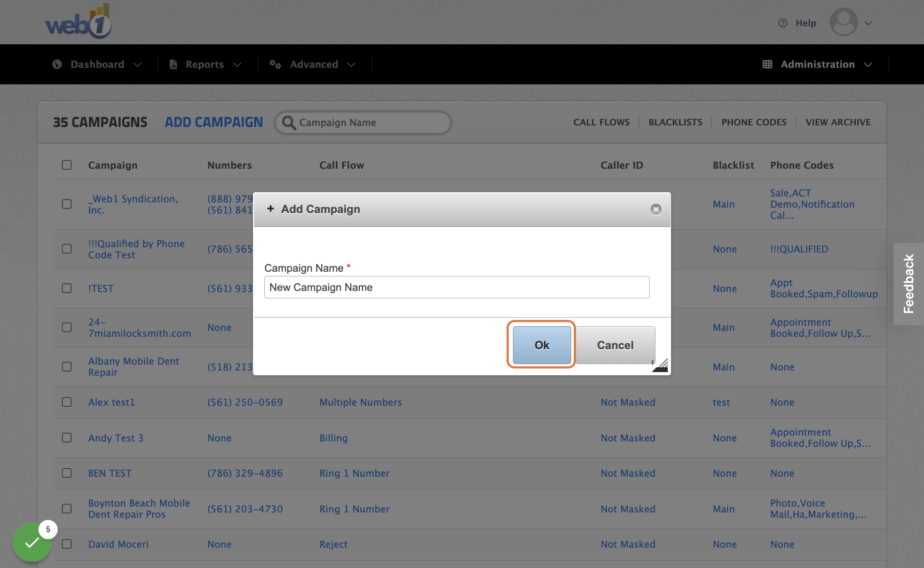Click the ADD CAMPAIGN link

(214, 122)
